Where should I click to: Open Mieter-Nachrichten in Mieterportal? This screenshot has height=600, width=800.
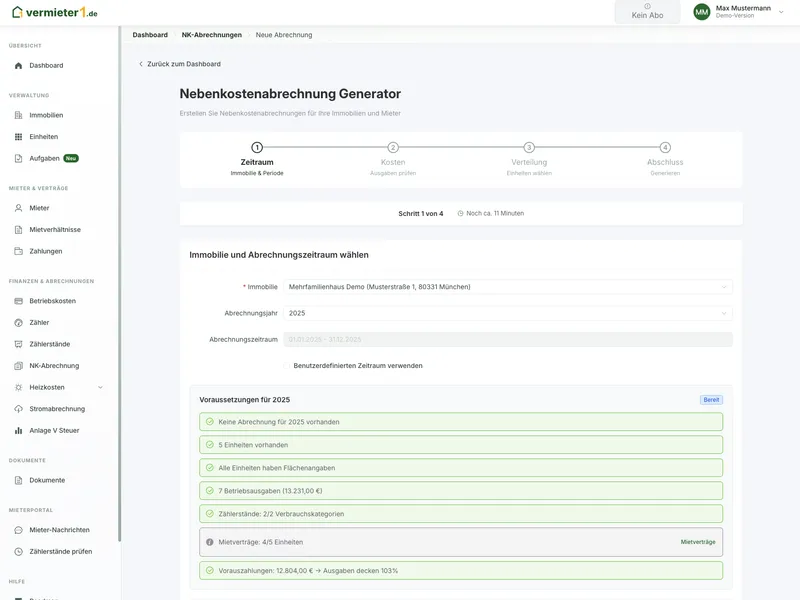(x=59, y=530)
